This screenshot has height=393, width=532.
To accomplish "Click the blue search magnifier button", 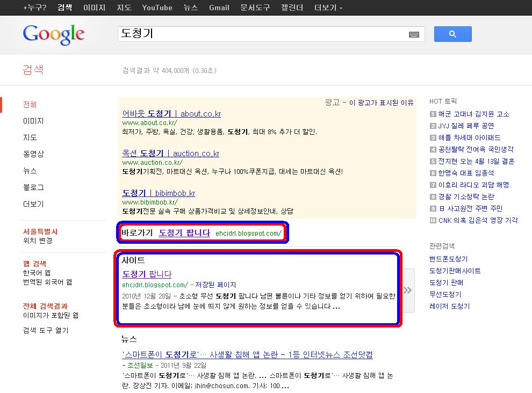I will point(452,34).
